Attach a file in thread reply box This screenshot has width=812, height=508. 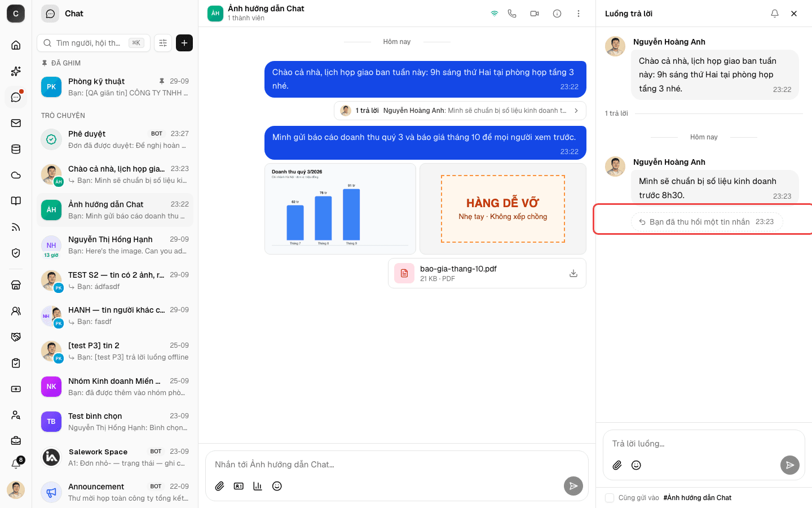tap(617, 465)
